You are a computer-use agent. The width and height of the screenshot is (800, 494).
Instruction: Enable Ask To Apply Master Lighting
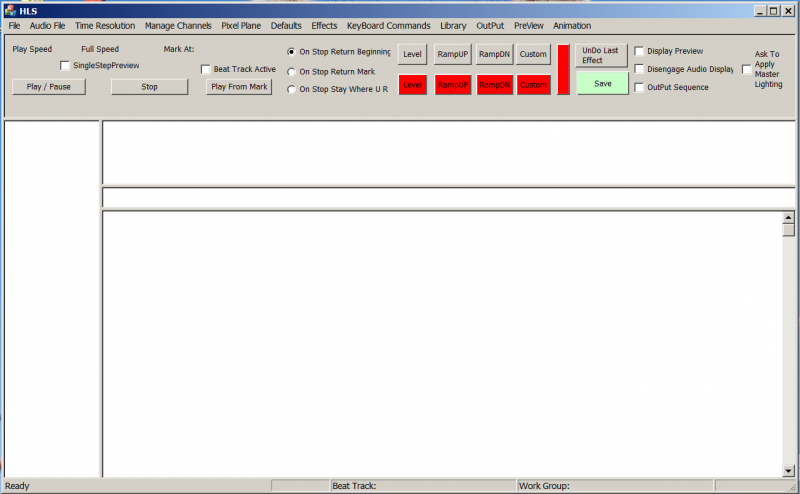[747, 69]
